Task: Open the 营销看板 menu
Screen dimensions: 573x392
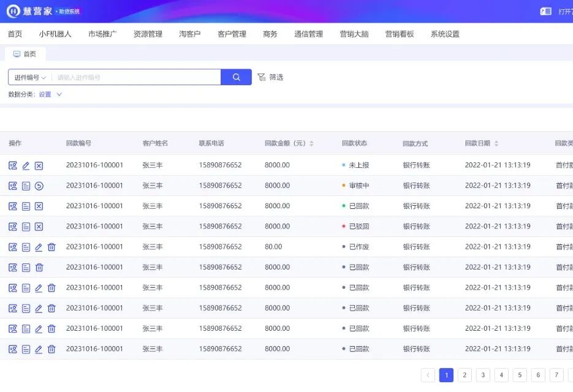Action: click(400, 34)
